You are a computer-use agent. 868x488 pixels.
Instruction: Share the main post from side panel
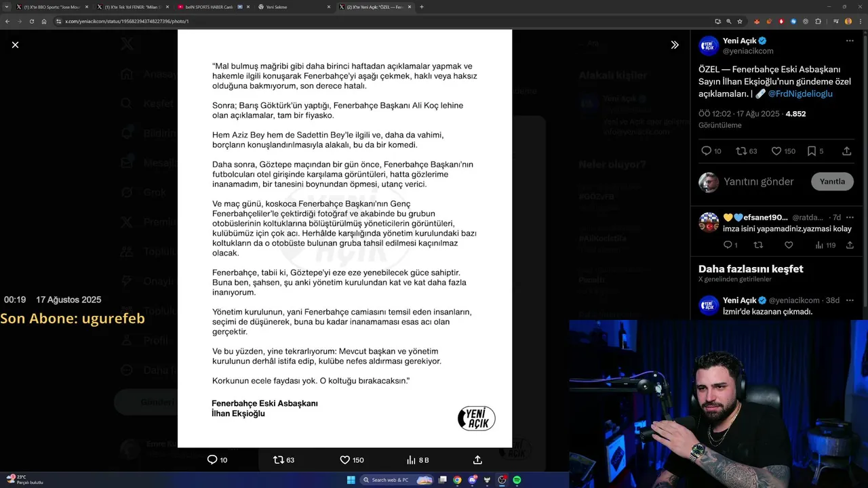click(846, 151)
